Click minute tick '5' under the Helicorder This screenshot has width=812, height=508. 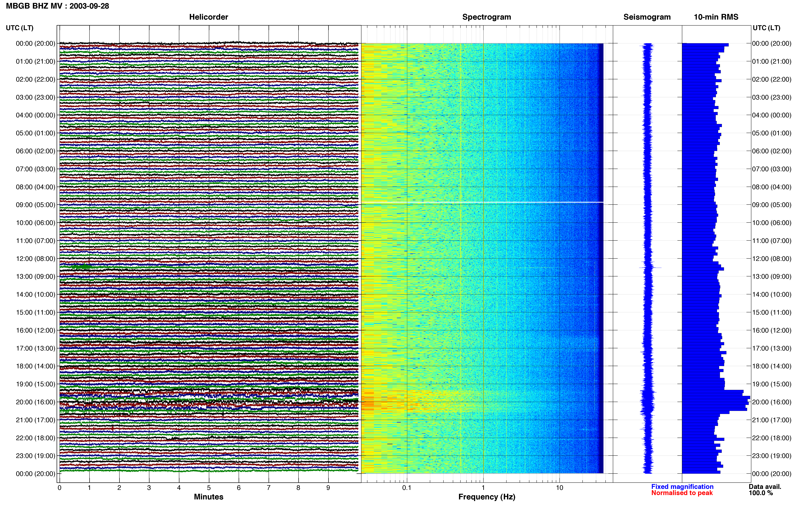click(x=209, y=487)
